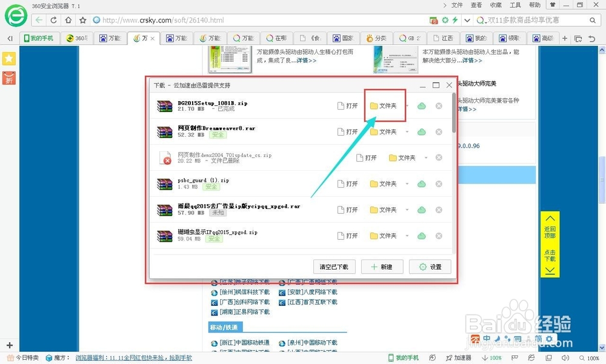The width and height of the screenshot is (606, 364).
Task: Click the 双11 search input field
Action: (533, 20)
